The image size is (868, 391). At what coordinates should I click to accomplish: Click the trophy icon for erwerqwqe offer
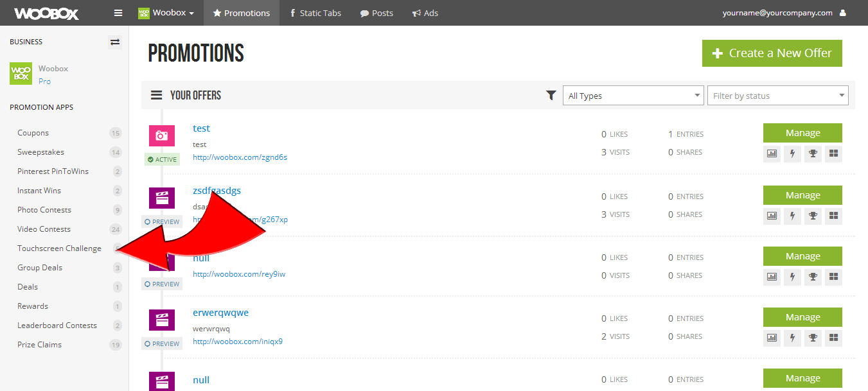coord(813,338)
